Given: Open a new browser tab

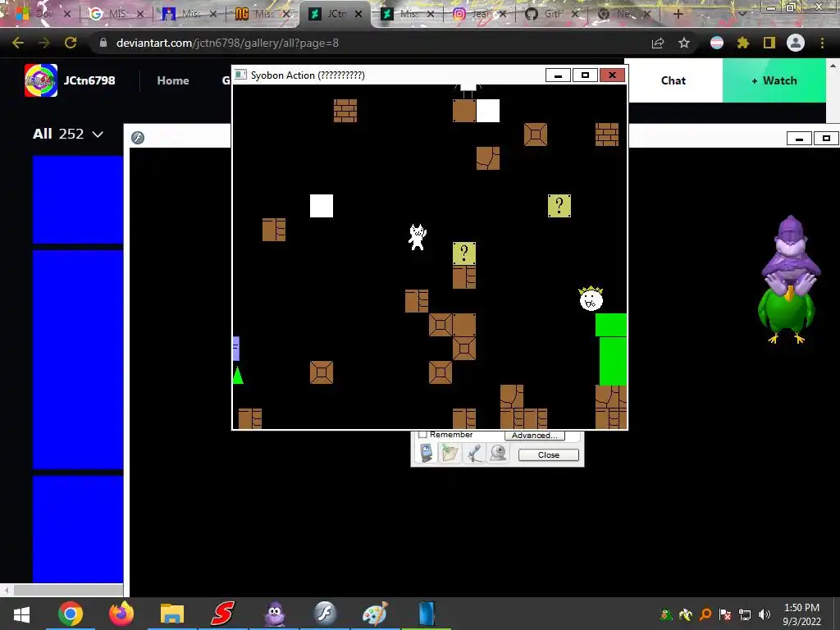Looking at the screenshot, I should [x=678, y=15].
